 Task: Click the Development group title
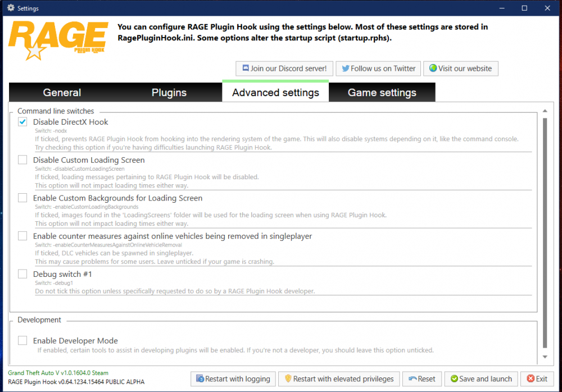39,320
